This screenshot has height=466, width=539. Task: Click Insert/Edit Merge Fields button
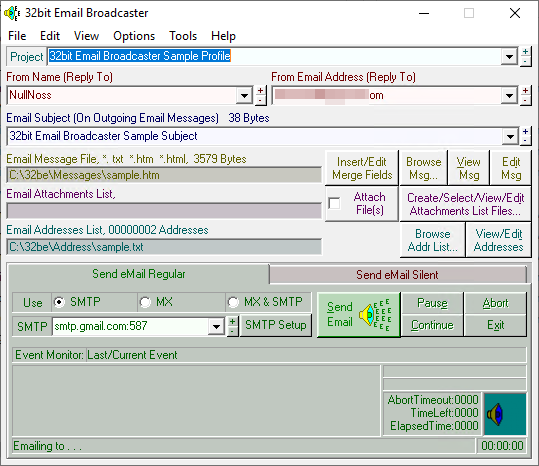[x=362, y=168]
